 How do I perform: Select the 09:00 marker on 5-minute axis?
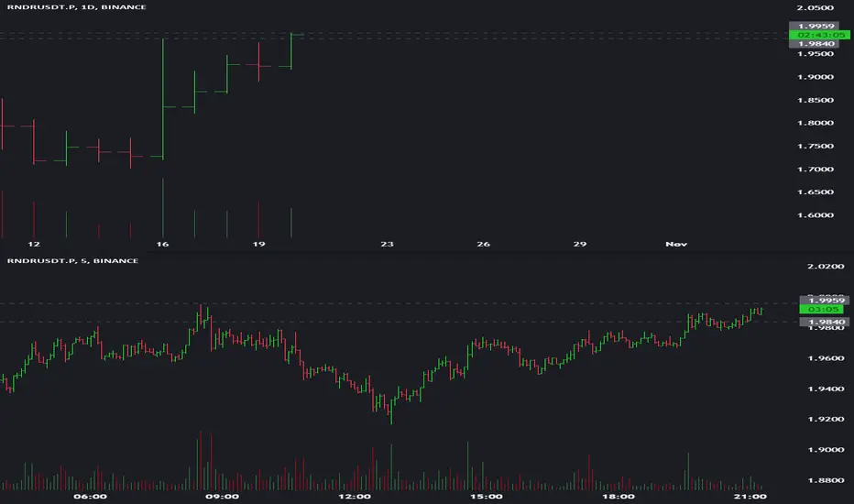coord(223,497)
